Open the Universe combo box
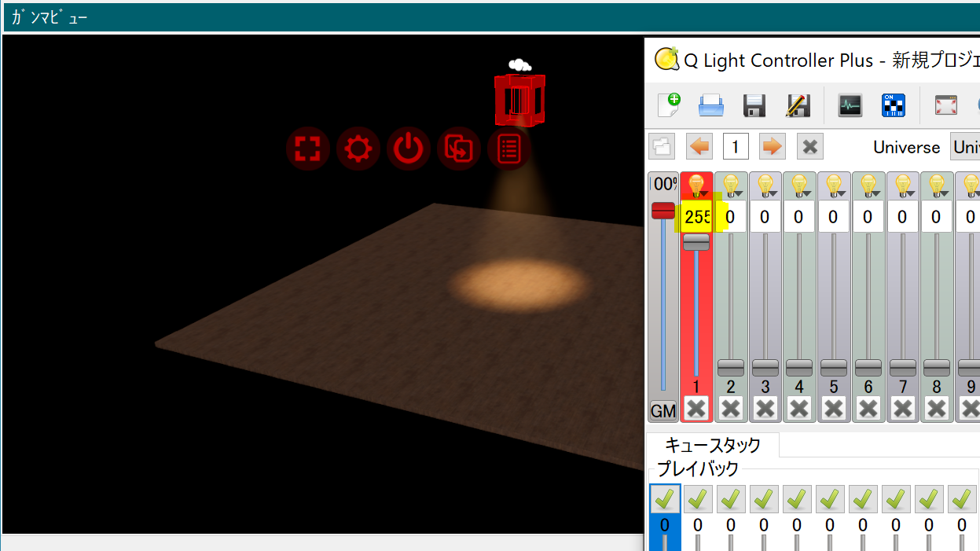The width and height of the screenshot is (980, 551). [965, 147]
